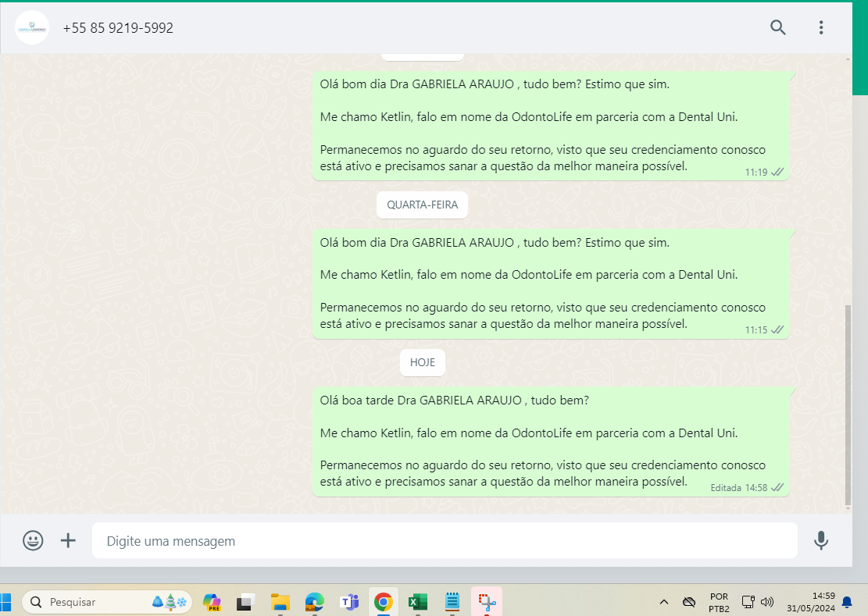
Task: Open the contact profile picture
Action: (x=32, y=27)
